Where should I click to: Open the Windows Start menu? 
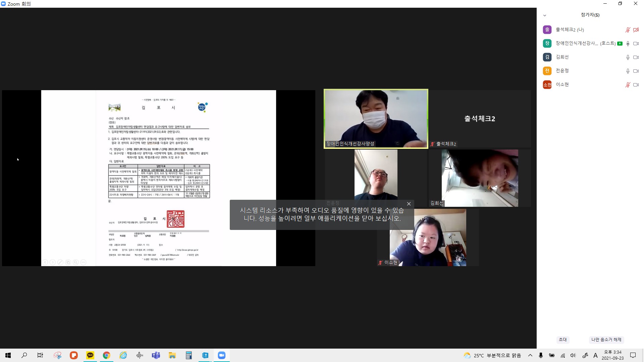[8, 355]
